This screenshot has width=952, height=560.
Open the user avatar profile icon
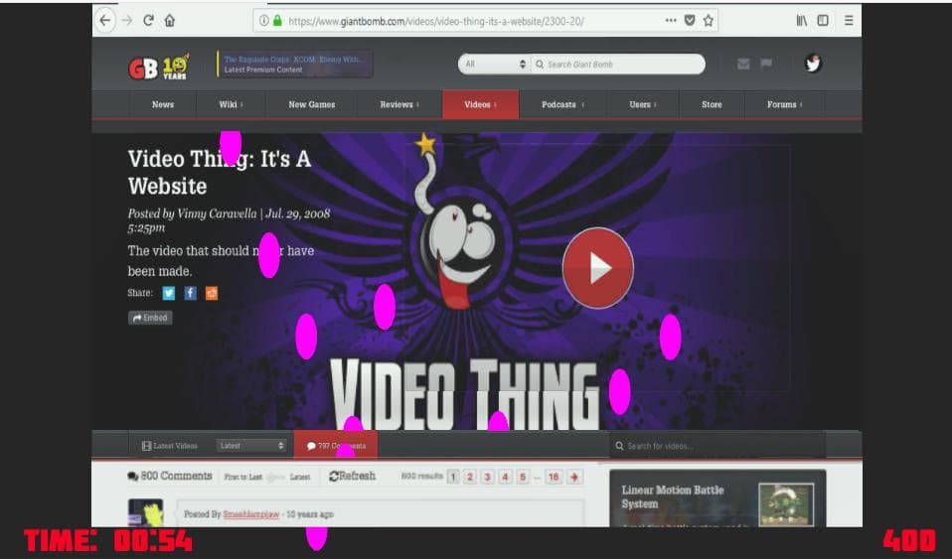click(813, 64)
